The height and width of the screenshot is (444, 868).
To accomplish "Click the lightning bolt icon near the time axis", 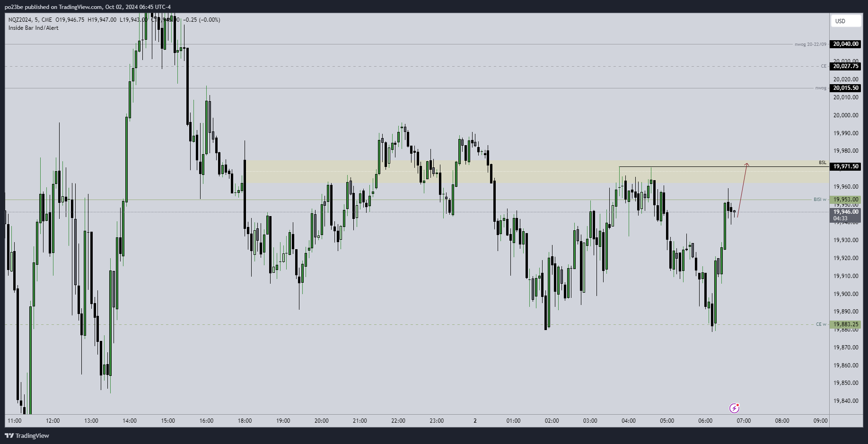I will pyautogui.click(x=734, y=408).
